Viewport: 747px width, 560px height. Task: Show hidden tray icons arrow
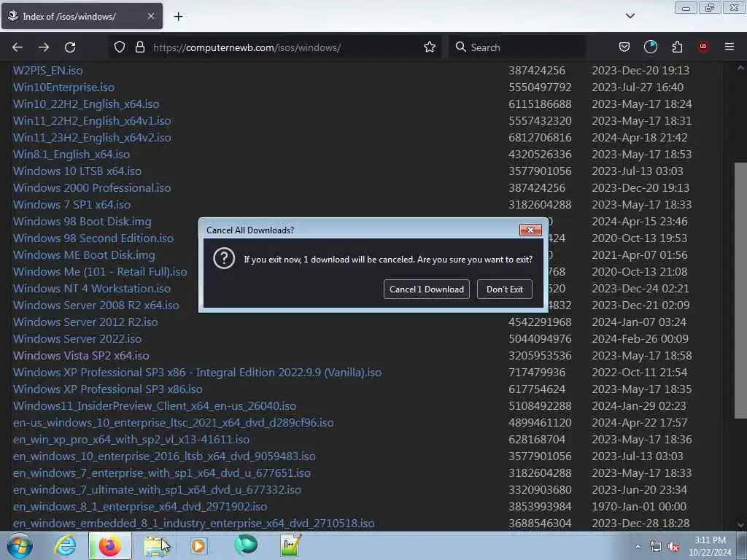(638, 546)
